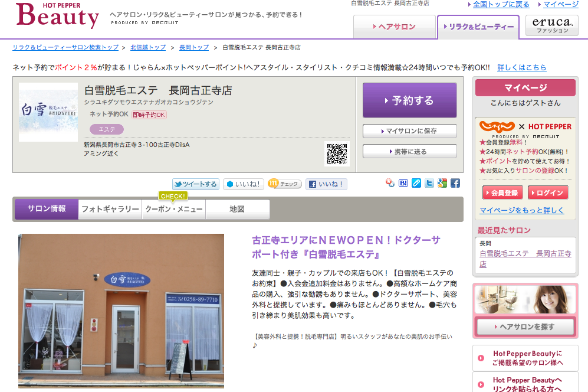588x392 pixels.
Task: Click the text アミング近く
Action: [101, 153]
